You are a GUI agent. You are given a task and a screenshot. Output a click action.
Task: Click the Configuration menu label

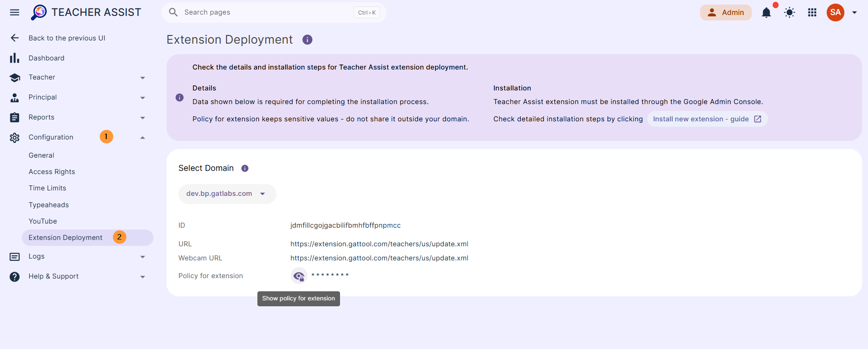pos(51,137)
